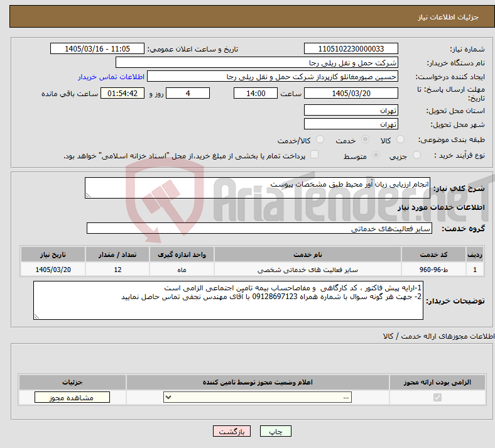Click the announcement date field 1405/03/16 - 11:05
Screen dimensions: 495x448
tap(97, 48)
